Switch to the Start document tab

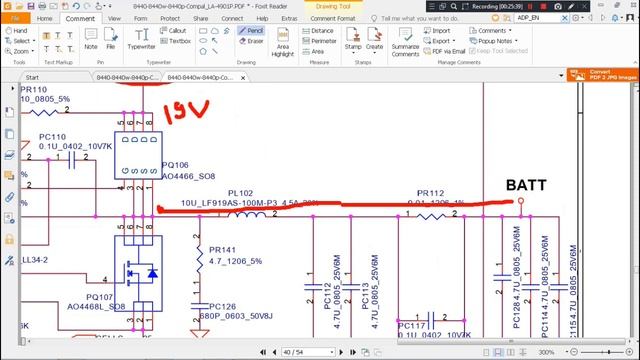32,77
